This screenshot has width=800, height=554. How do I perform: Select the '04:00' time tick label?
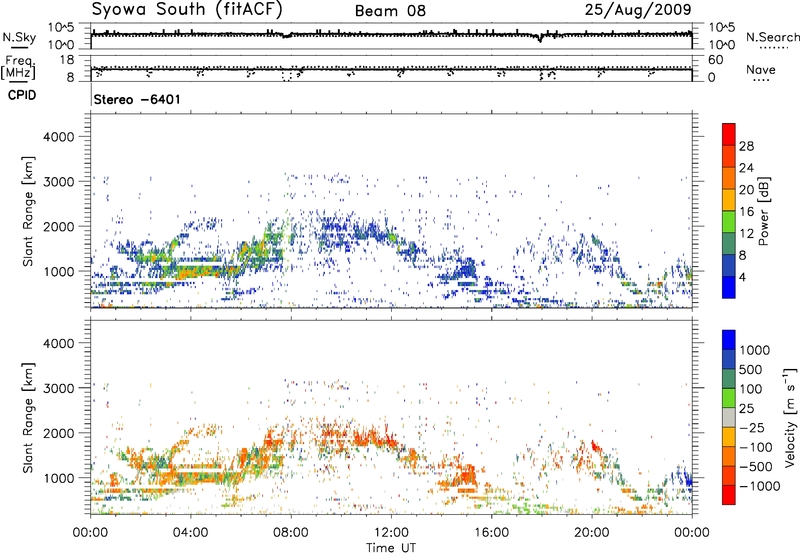pos(190,533)
